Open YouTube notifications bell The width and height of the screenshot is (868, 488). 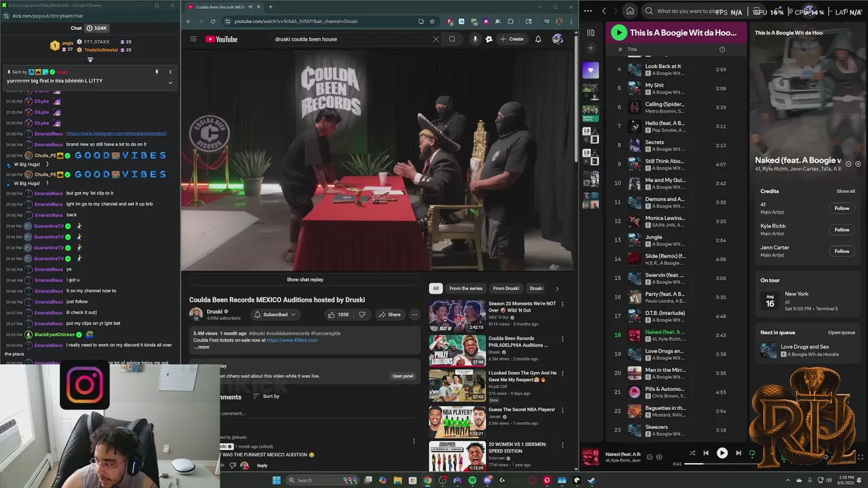538,39
